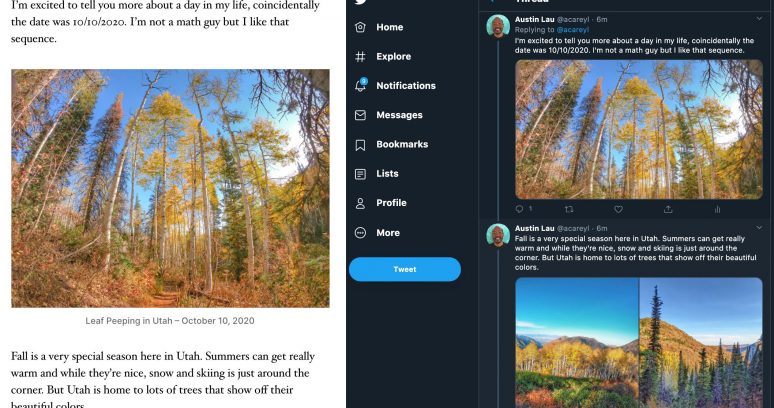Click the Twitter bird logo
The image size is (774, 408).
click(360, 3)
